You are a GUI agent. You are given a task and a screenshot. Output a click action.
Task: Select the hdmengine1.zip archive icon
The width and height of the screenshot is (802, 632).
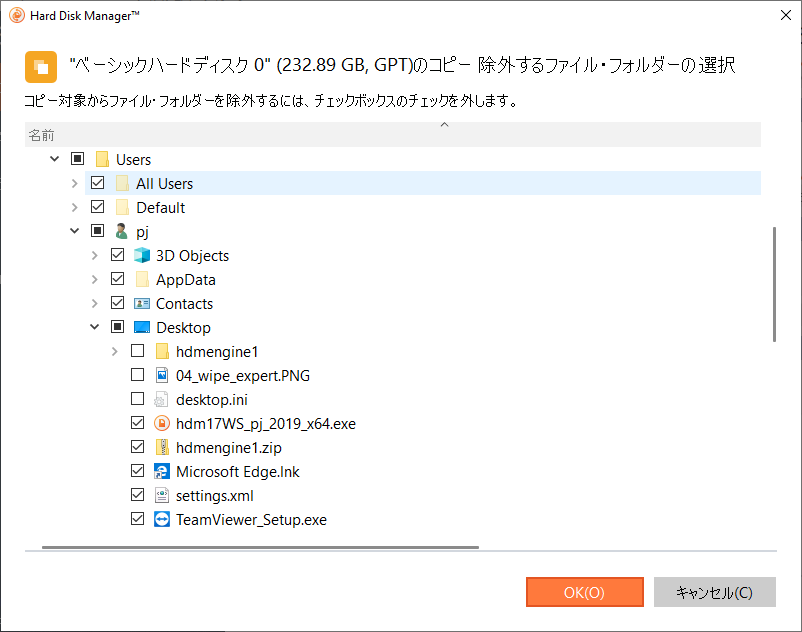(x=162, y=447)
